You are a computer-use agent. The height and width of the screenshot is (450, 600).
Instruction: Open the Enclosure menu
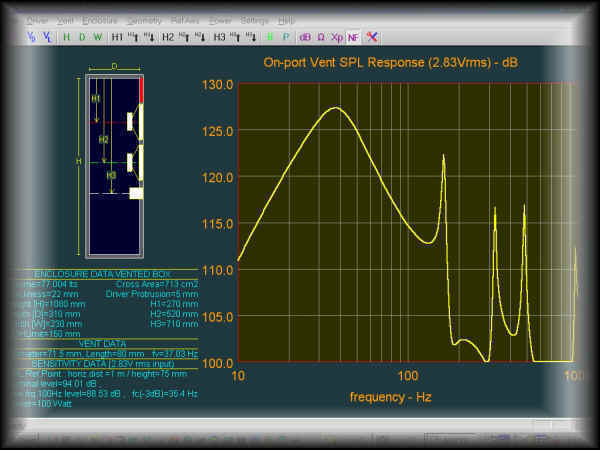[99, 21]
